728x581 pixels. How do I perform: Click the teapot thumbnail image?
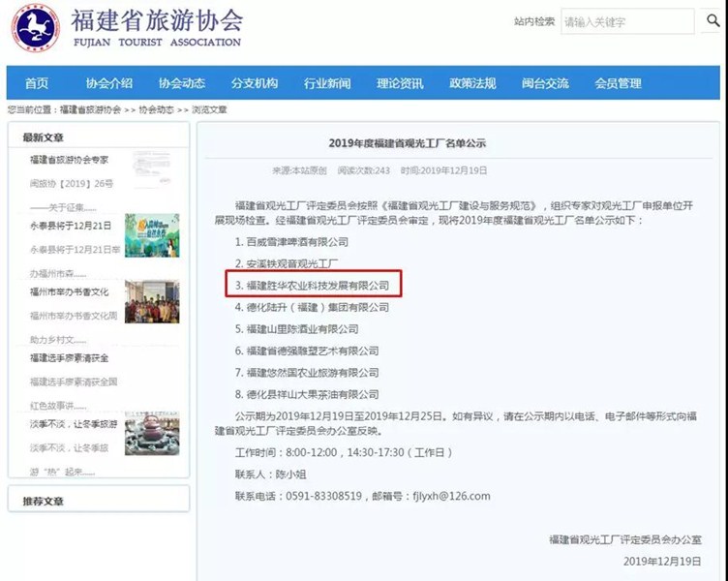click(152, 434)
